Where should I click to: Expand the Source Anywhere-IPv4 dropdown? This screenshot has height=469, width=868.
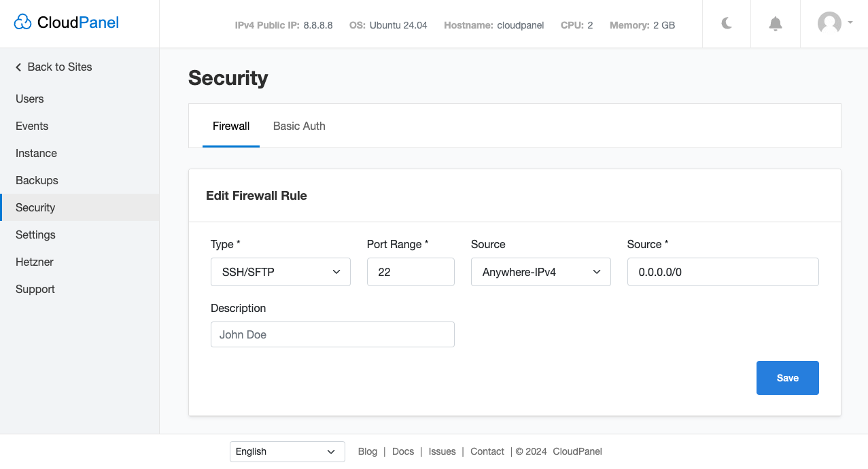(x=541, y=272)
